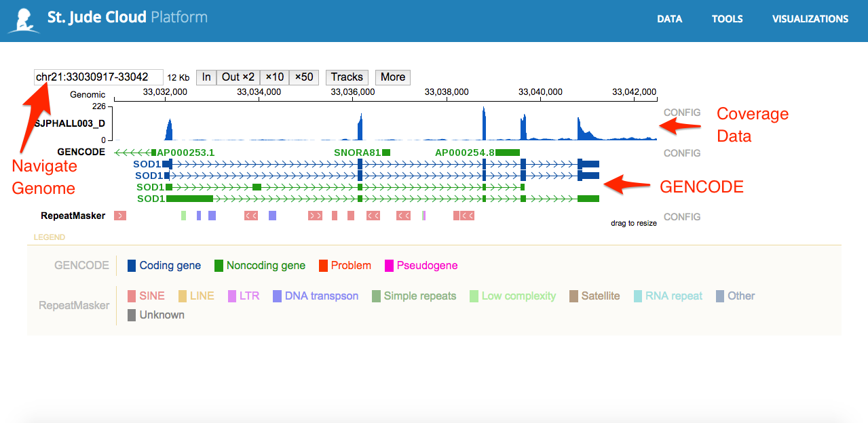
Task: Click the Satellite legend swatch
Action: click(573, 296)
